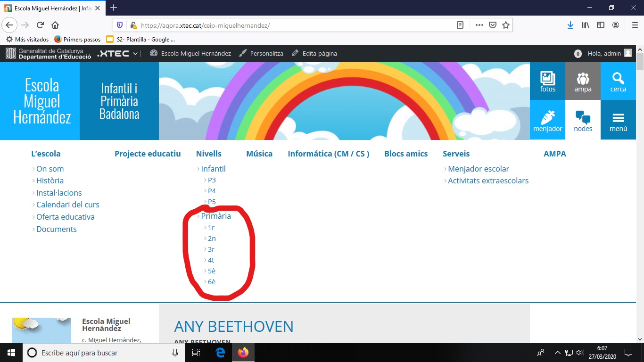Go to the 3r primària link
Screen dimensions: 644x362
click(x=211, y=249)
